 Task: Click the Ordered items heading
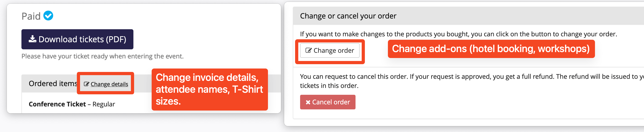(x=53, y=83)
